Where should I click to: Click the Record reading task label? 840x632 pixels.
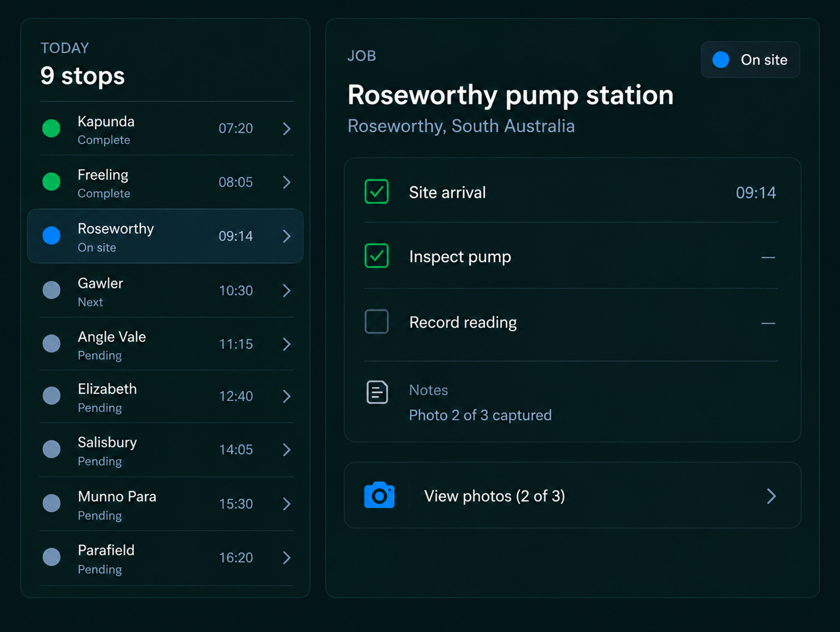(463, 323)
